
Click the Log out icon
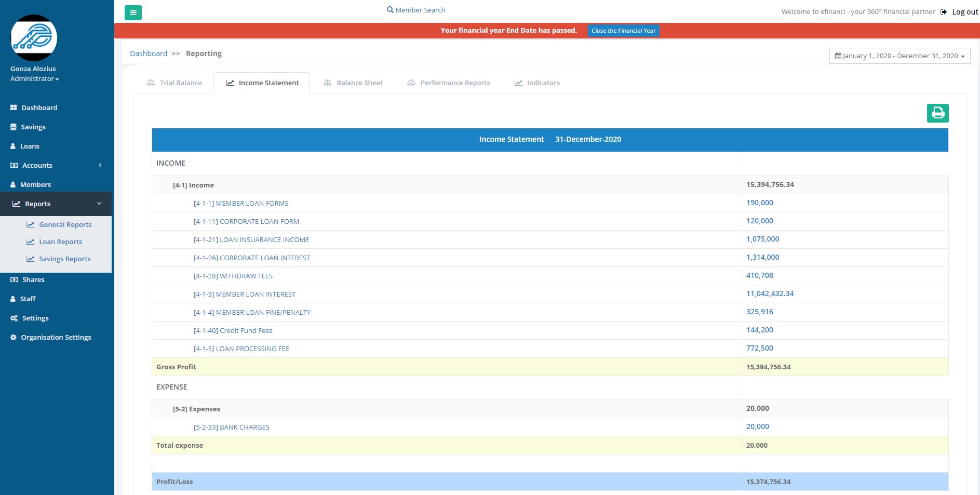(944, 12)
